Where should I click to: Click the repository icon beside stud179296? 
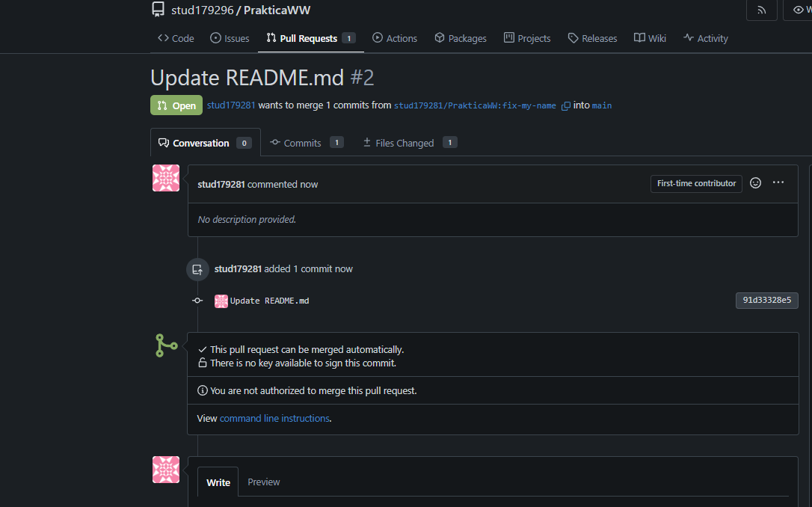[158, 10]
